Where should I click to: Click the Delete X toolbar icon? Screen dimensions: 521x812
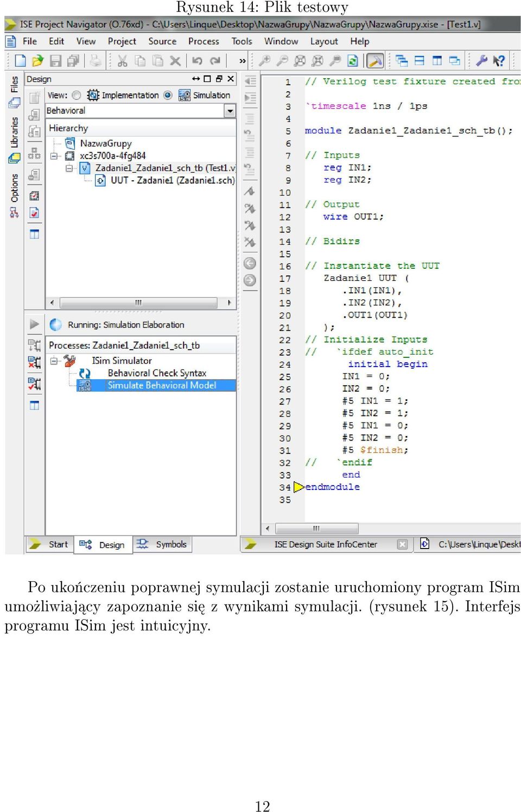coord(175,61)
